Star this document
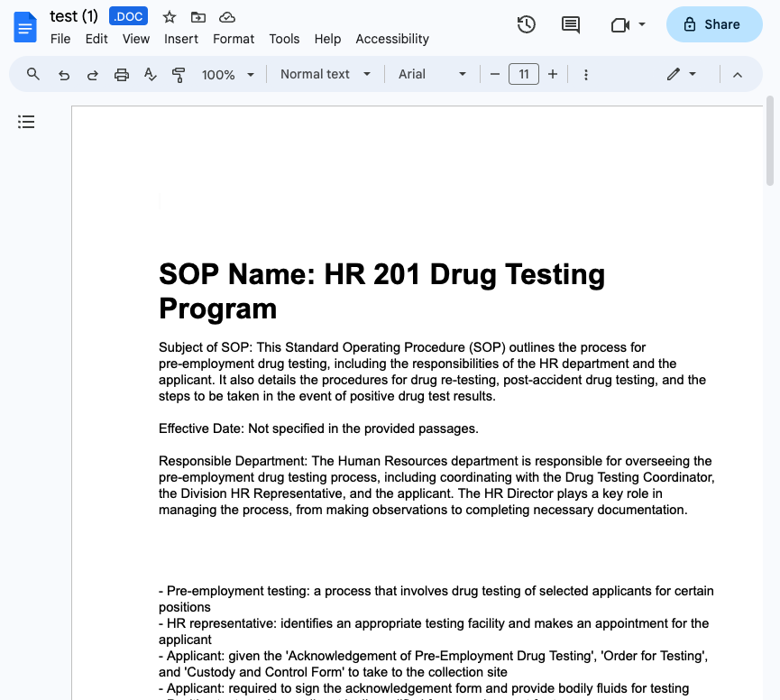The height and width of the screenshot is (700, 780). [x=170, y=17]
